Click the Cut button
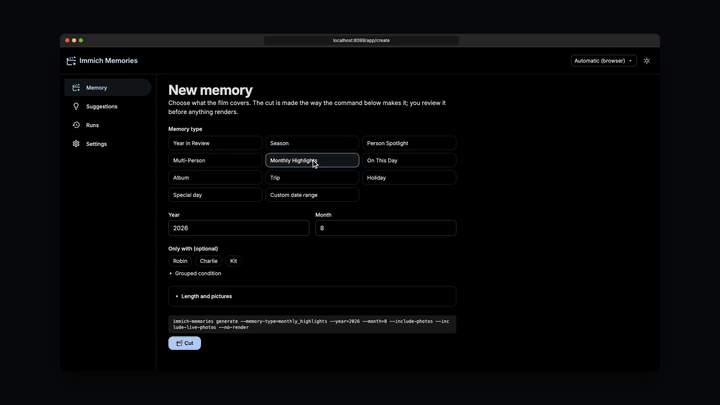Screen dimensions: 720x405 pos(185,343)
